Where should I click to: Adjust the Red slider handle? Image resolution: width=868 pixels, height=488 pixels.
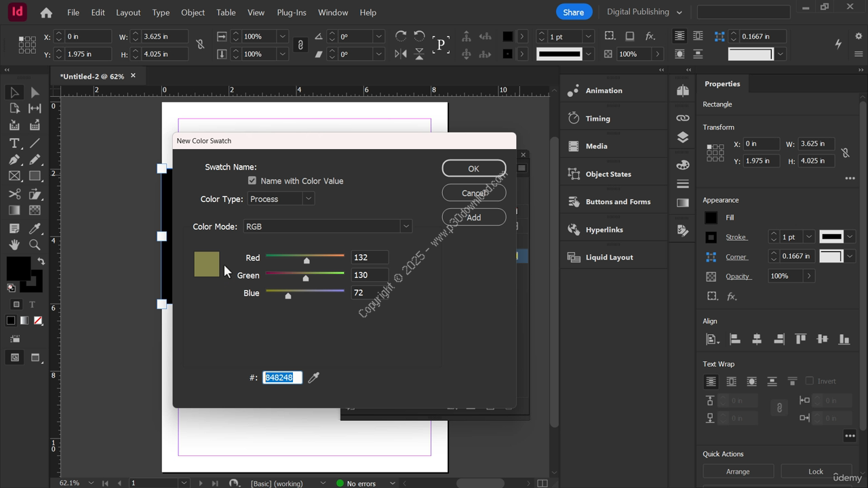click(x=307, y=260)
